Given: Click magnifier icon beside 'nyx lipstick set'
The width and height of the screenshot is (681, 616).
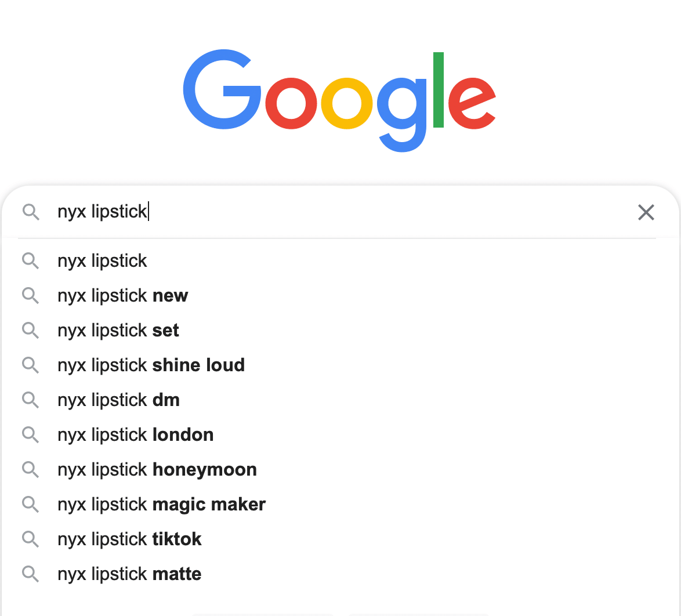Looking at the screenshot, I should (30, 330).
